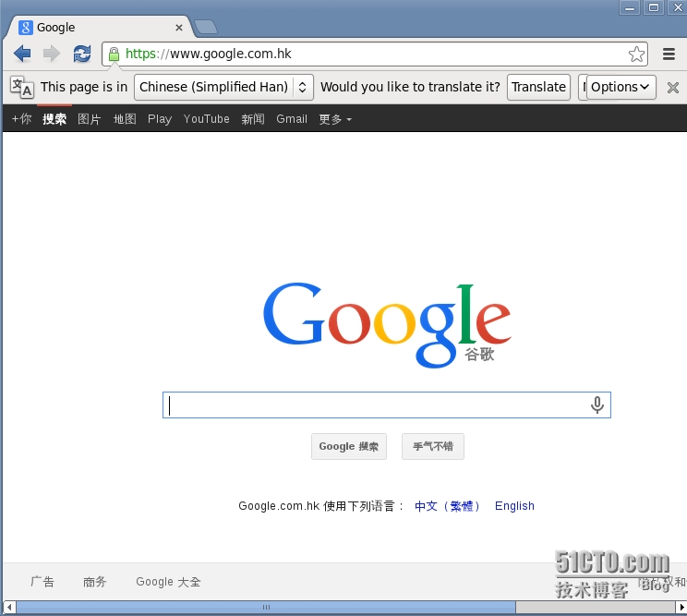Screen dimensions: 687x616
Task: Open Gmail in the Google navigation bar
Action: point(292,119)
